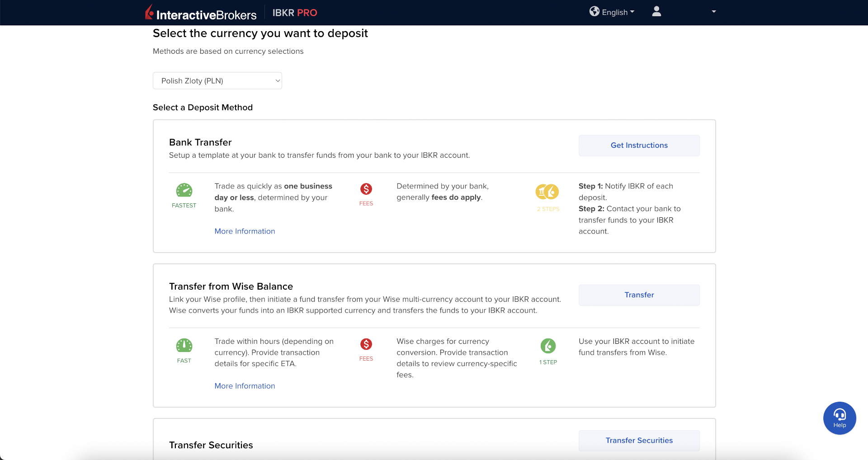Image resolution: width=868 pixels, height=460 pixels.
Task: Click the FASTEST speedometer icon in Bank Transfer
Action: click(x=184, y=191)
